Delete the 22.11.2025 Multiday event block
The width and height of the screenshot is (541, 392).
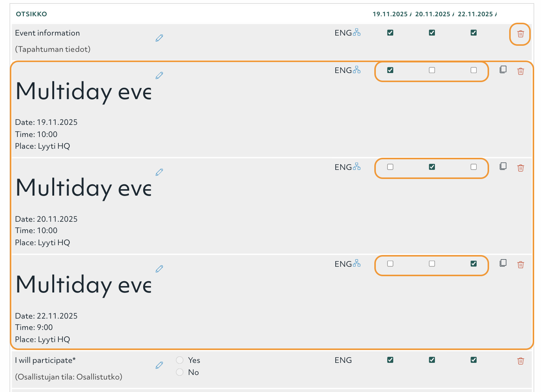tap(521, 264)
